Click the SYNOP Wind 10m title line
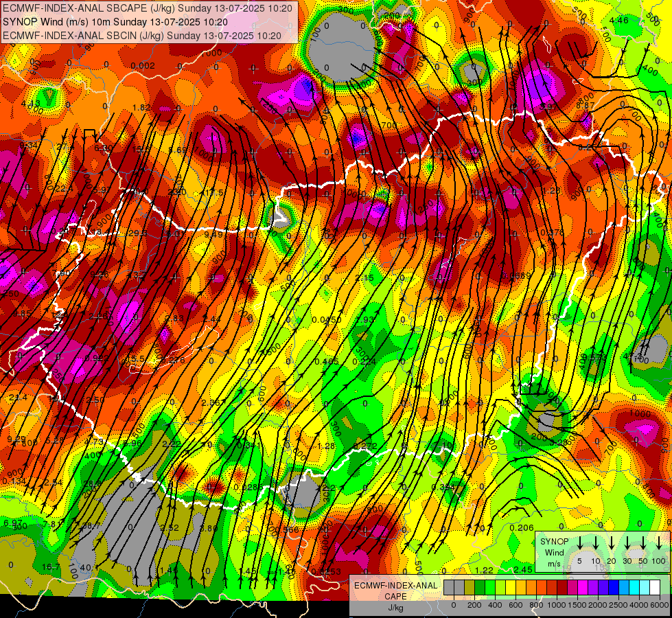Image resolution: width=672 pixels, height=618 pixels. pyautogui.click(x=115, y=22)
